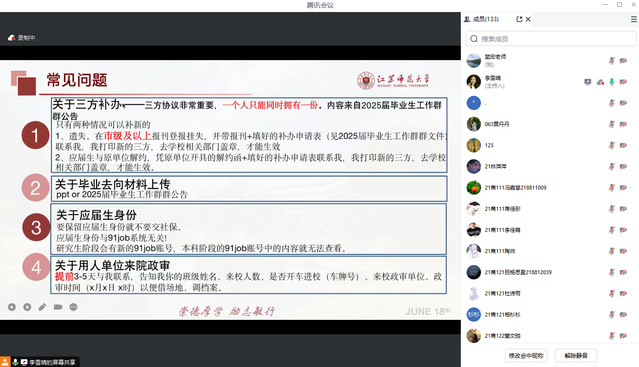Click the orange fruit avatar

[x=474, y=188]
